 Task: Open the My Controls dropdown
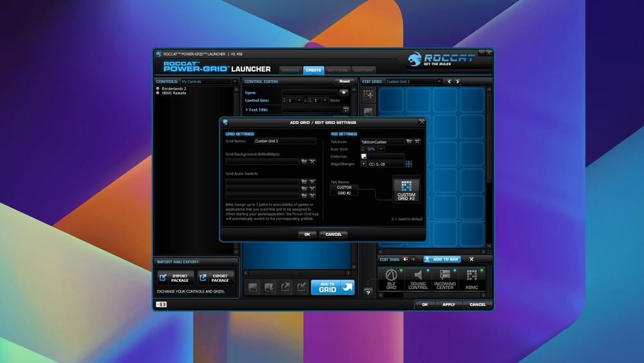click(235, 82)
